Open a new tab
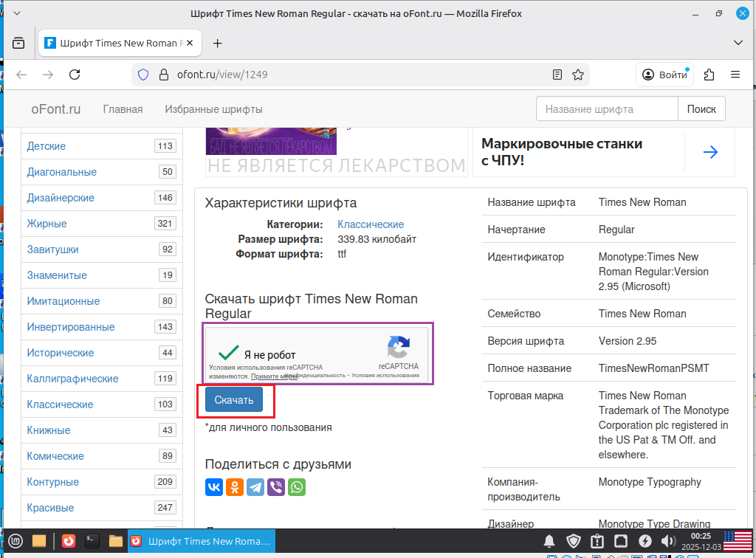The height and width of the screenshot is (558, 756). click(x=218, y=44)
